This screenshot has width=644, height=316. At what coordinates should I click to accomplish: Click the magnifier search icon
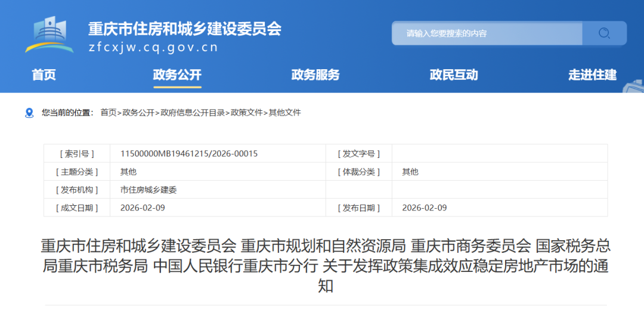[604, 33]
